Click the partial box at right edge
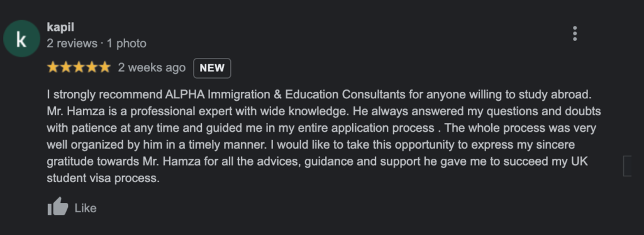Image resolution: width=644 pixels, height=235 pixels. pos(627,166)
